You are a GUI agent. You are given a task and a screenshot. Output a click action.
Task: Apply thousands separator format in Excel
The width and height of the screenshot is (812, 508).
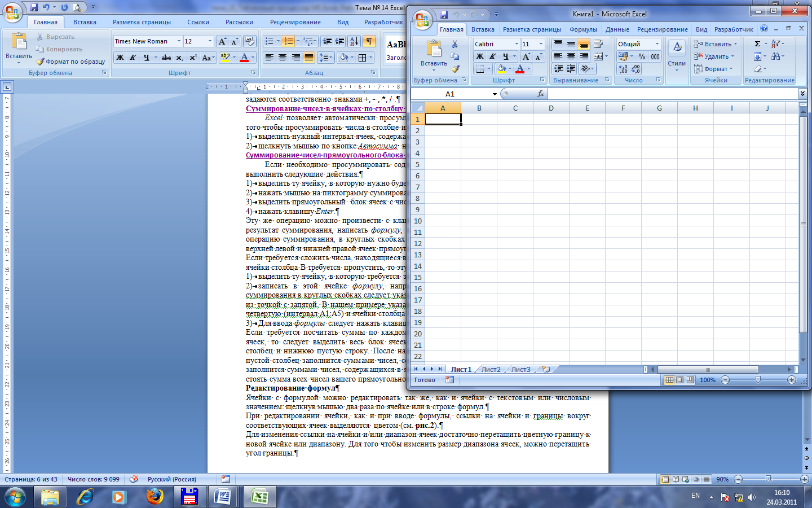click(x=655, y=56)
